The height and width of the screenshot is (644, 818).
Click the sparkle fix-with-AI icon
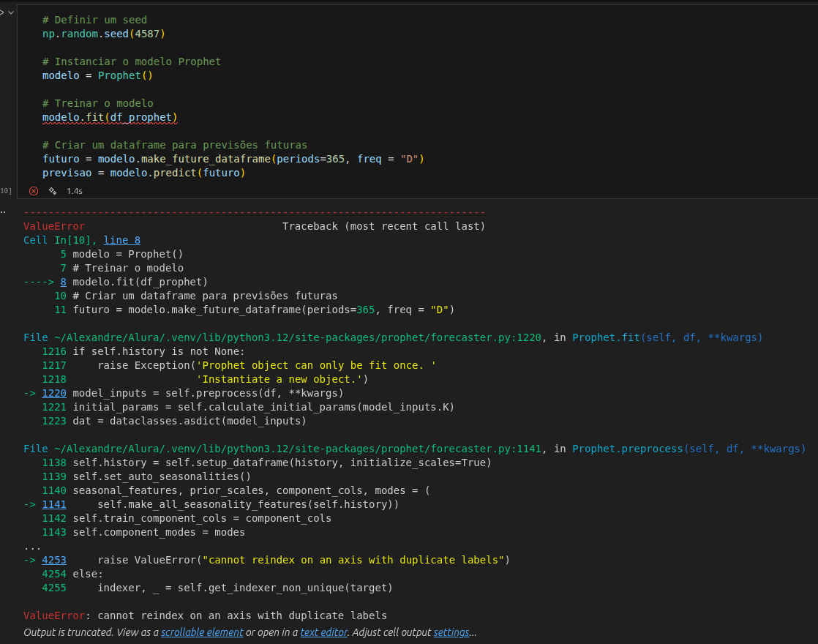pos(53,191)
